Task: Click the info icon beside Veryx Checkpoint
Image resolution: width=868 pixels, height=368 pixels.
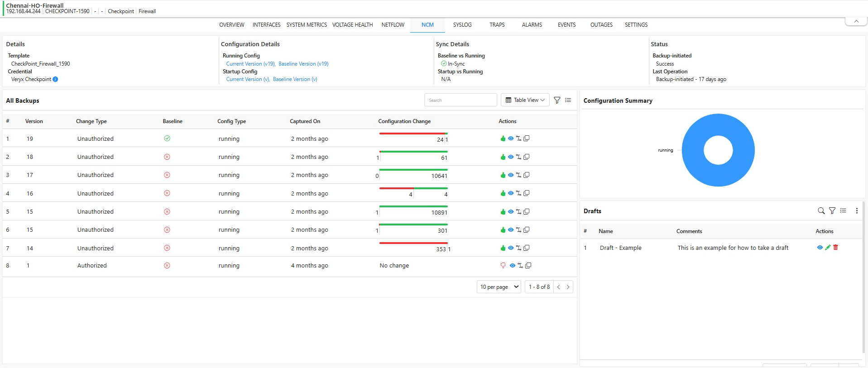Action: point(55,79)
